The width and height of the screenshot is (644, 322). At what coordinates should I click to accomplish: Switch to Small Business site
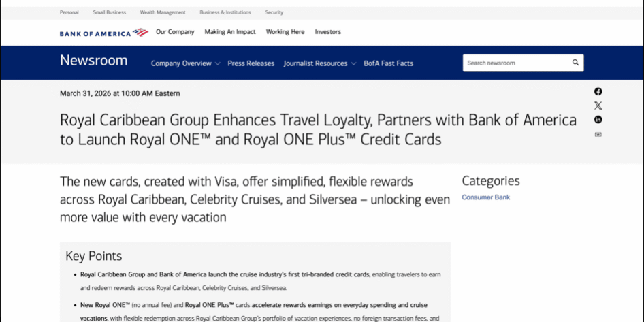(x=109, y=12)
